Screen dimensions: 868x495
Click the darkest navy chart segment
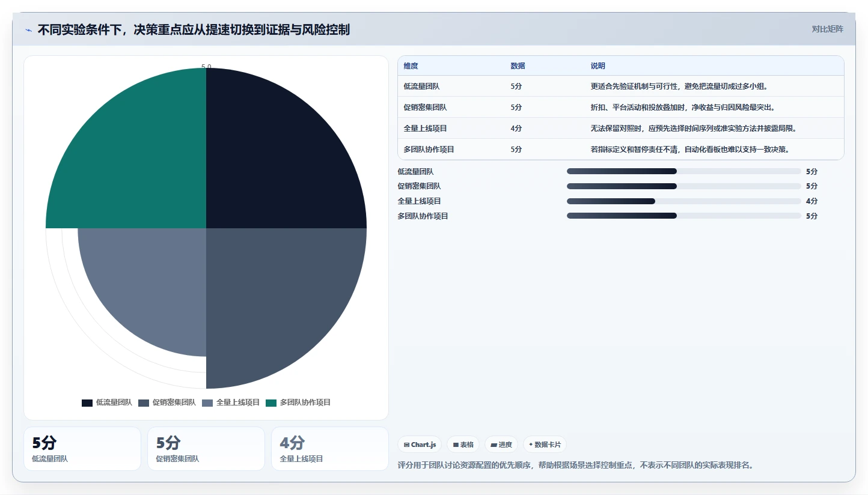[274, 159]
